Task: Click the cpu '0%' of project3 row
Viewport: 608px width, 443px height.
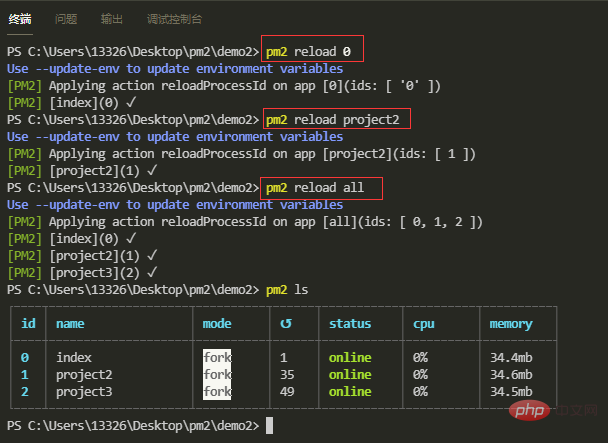Action: point(420,391)
